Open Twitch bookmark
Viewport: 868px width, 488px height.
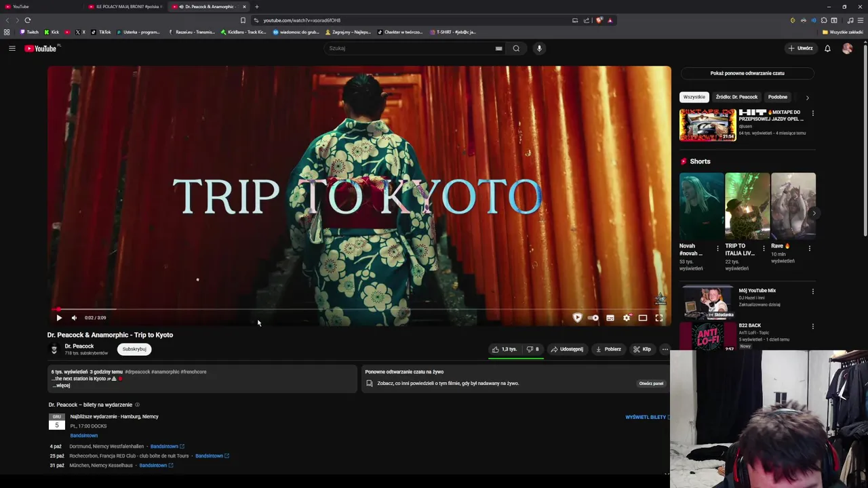[29, 32]
